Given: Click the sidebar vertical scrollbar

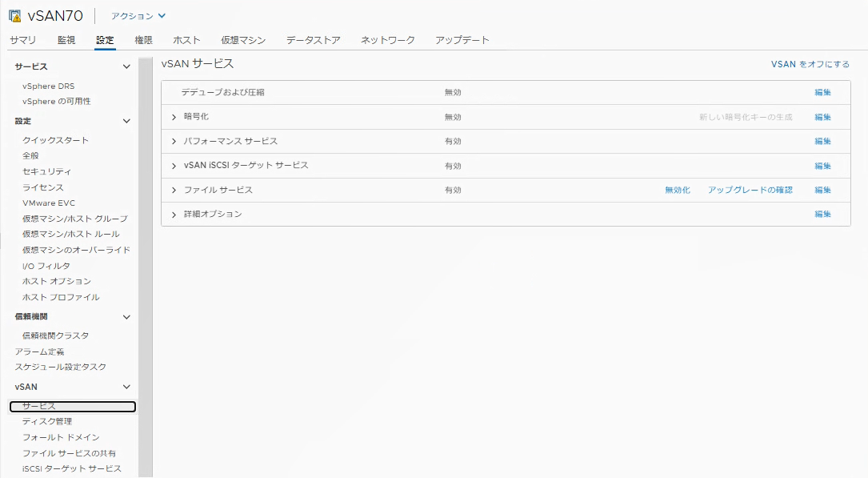Looking at the screenshot, I should [146, 267].
